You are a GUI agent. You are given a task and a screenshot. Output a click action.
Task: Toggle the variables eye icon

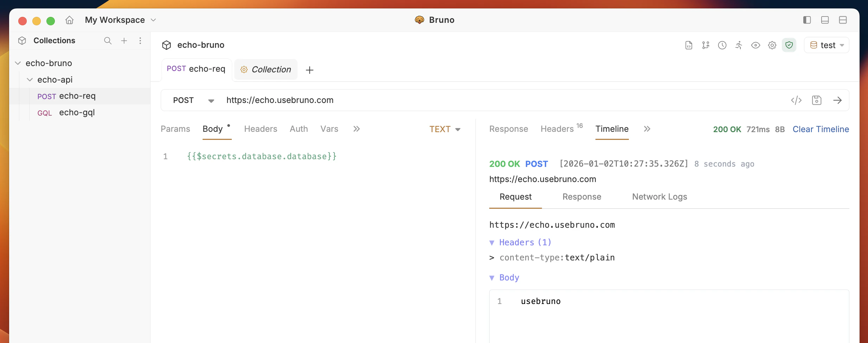point(755,45)
